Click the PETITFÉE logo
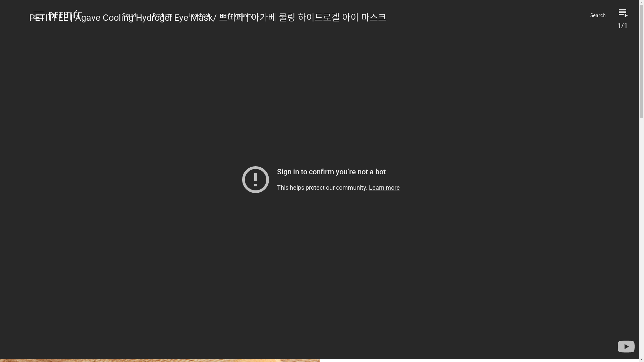Viewport: 644px width, 362px height. coord(65,15)
